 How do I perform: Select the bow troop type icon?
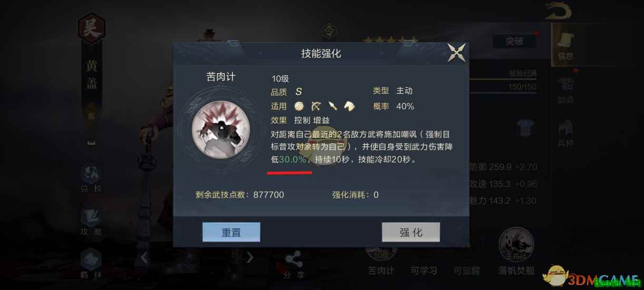[316, 106]
